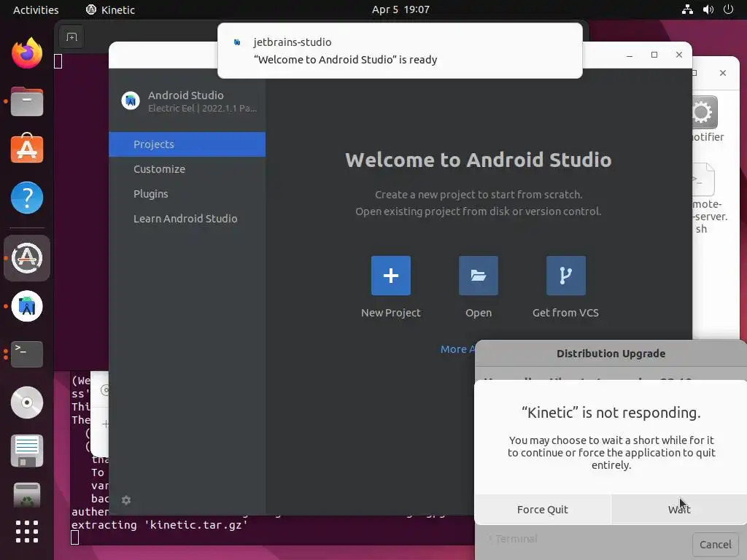This screenshot has height=560, width=747.
Task: Close the Android Studio welcome window
Action: [679, 55]
